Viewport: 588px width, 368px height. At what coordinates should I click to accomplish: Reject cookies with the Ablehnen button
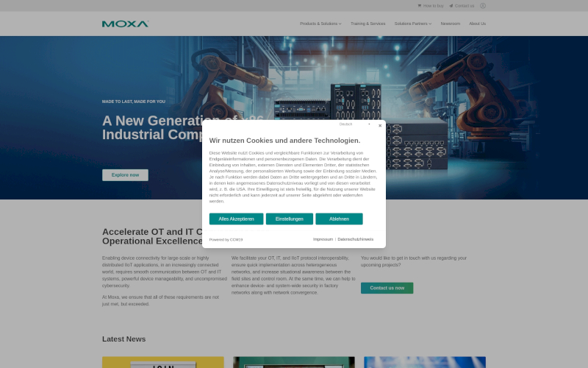pos(339,219)
